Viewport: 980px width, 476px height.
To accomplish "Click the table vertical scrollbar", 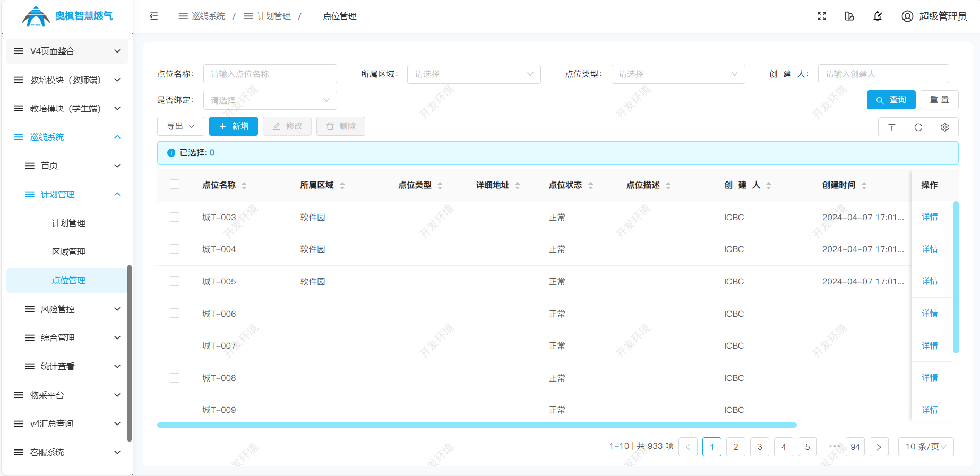I will (x=956, y=277).
